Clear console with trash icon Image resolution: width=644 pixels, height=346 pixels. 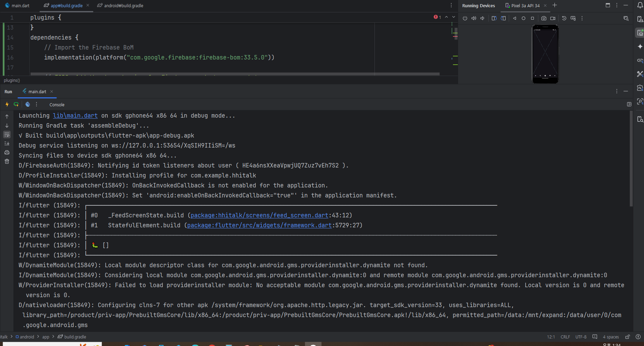pos(7,161)
